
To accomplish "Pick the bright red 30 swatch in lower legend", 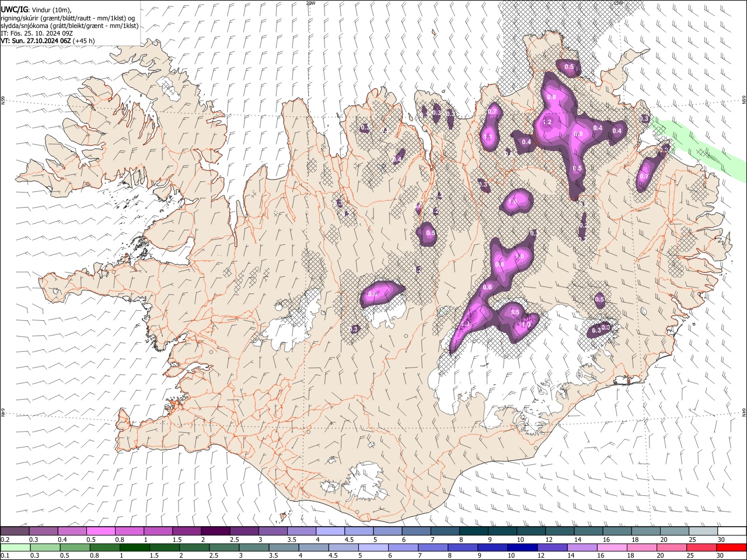I will pyautogui.click(x=731, y=547).
